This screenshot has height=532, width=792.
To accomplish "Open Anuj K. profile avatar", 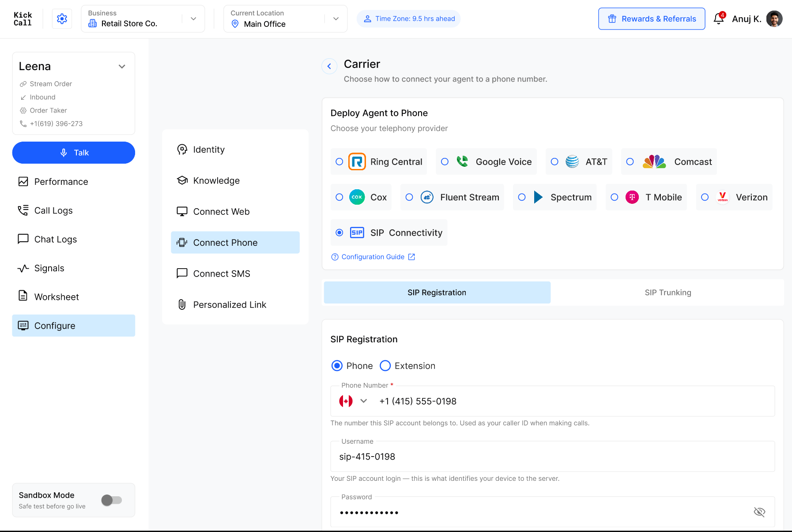I will [774, 19].
